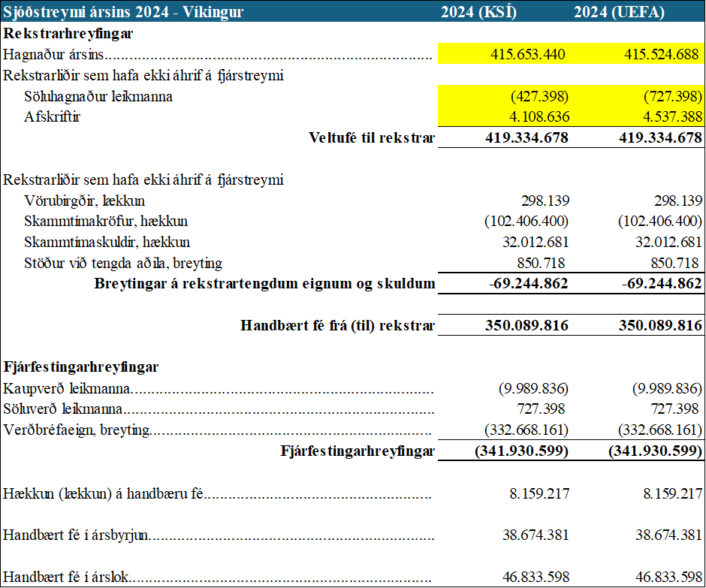Click (341.930.599) in the UEFA column
Viewport: 706px width, 588px height.
click(656, 451)
